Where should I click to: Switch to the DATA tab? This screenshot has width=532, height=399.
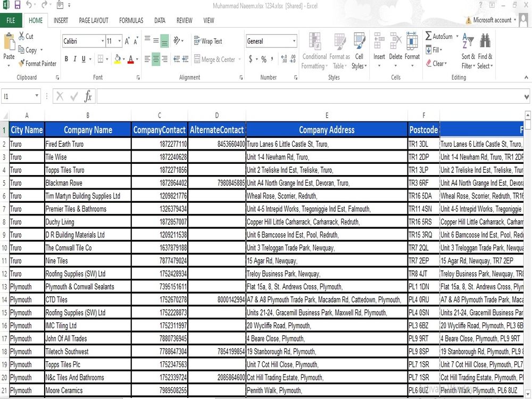[x=160, y=20]
